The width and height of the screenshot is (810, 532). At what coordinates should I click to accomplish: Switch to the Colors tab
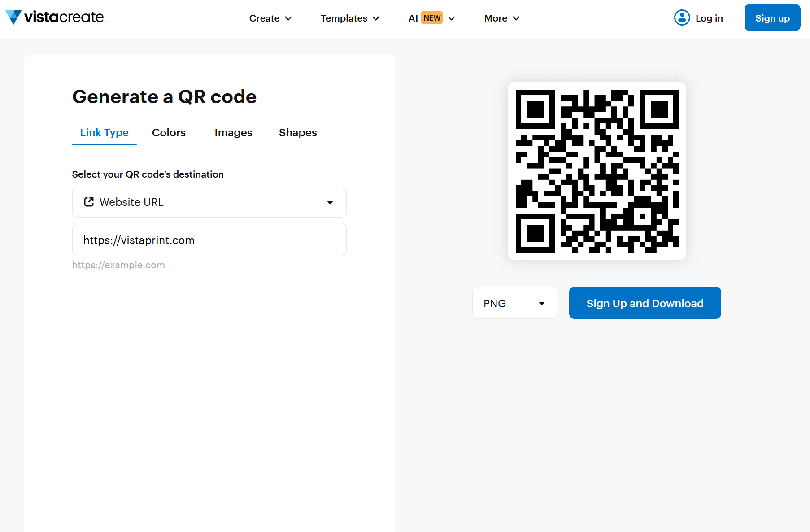(x=169, y=132)
